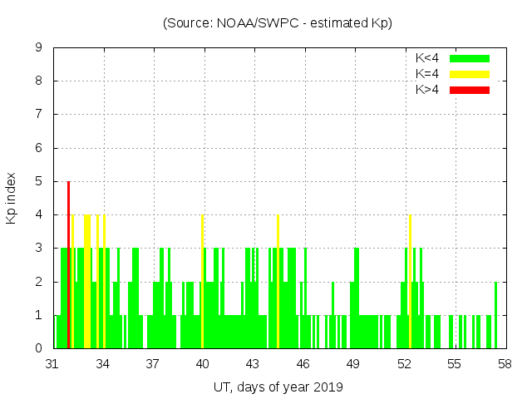Image resolution: width=532 pixels, height=399 pixels.
Task: Select the K>4 legend text label
Action: [x=426, y=90]
